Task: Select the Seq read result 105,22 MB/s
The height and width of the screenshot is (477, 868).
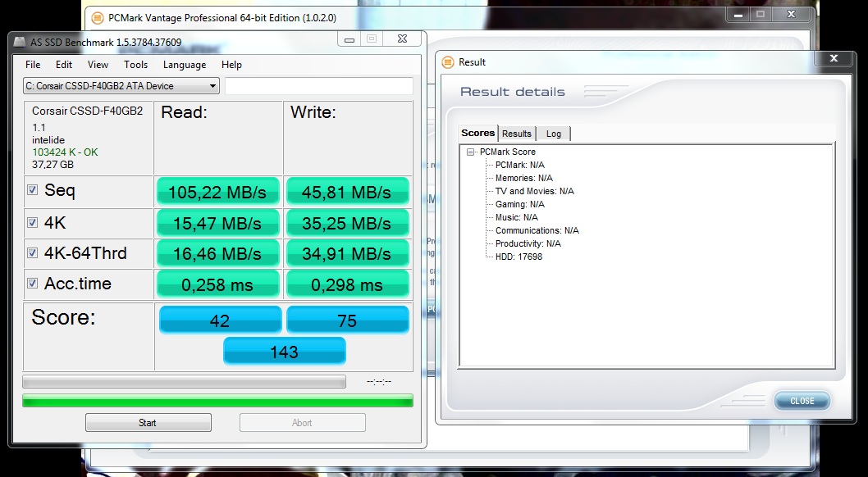Action: [x=217, y=192]
